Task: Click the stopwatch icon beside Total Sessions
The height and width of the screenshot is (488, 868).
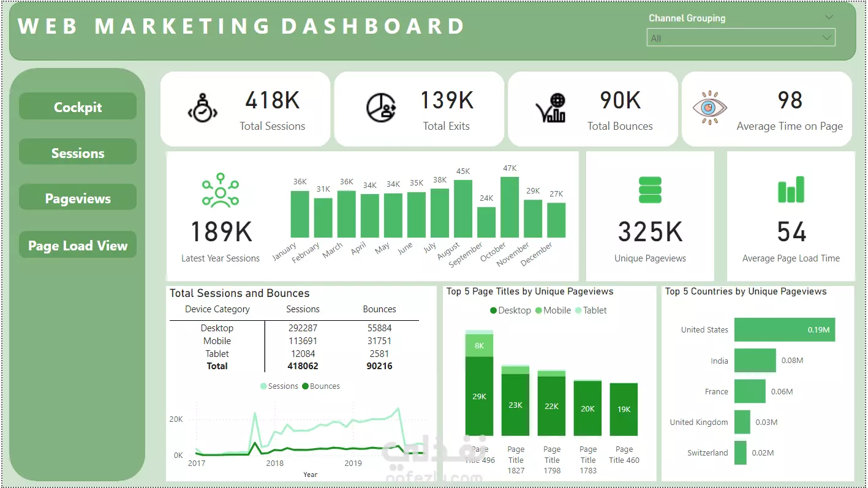Action: click(202, 108)
